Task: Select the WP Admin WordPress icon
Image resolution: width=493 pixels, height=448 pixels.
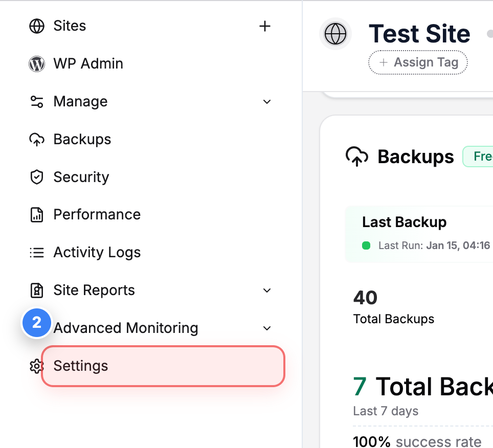Action: (x=36, y=63)
